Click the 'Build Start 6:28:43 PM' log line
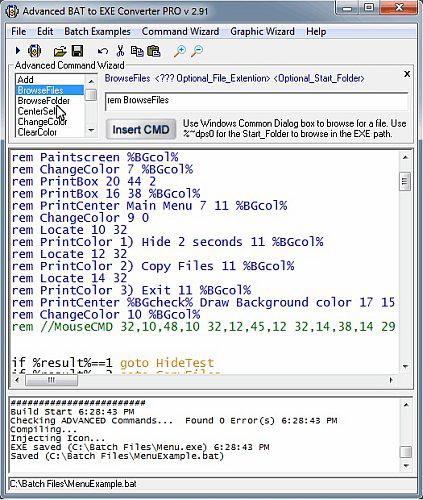This screenshot has height=500, width=423. pyautogui.click(x=72, y=412)
